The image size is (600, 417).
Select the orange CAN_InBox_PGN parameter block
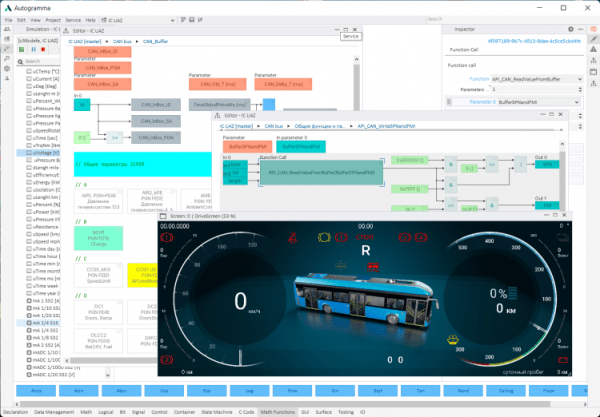[x=103, y=68]
